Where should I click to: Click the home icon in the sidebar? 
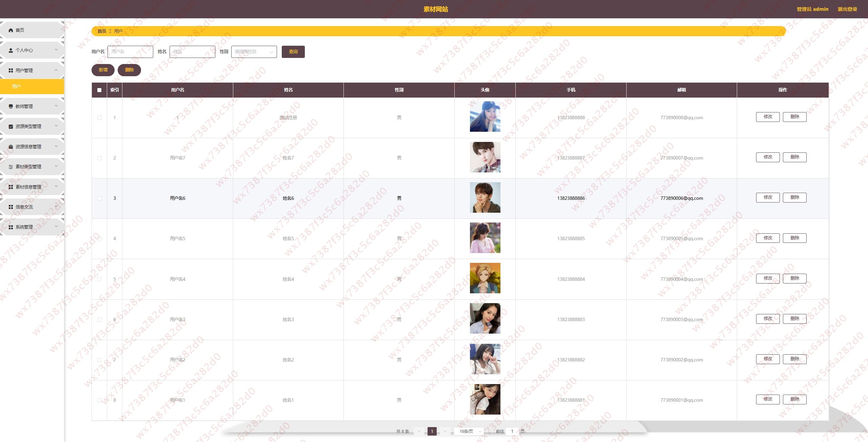point(11,30)
